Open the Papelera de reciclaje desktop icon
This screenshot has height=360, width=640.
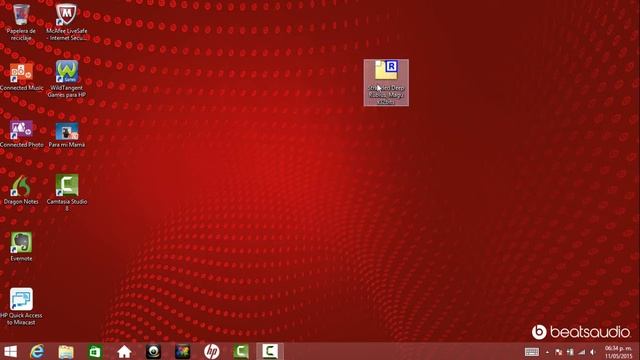[21, 22]
